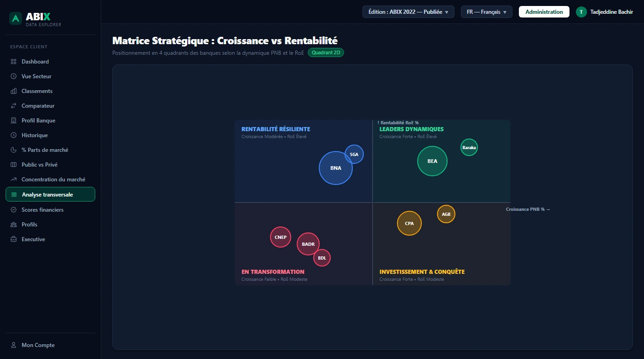644x359 pixels.
Task: Open Mon Compte link
Action: (50, 345)
